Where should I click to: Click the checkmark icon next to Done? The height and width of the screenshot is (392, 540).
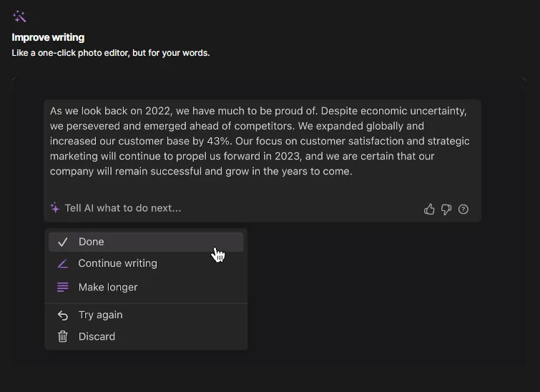[63, 242]
